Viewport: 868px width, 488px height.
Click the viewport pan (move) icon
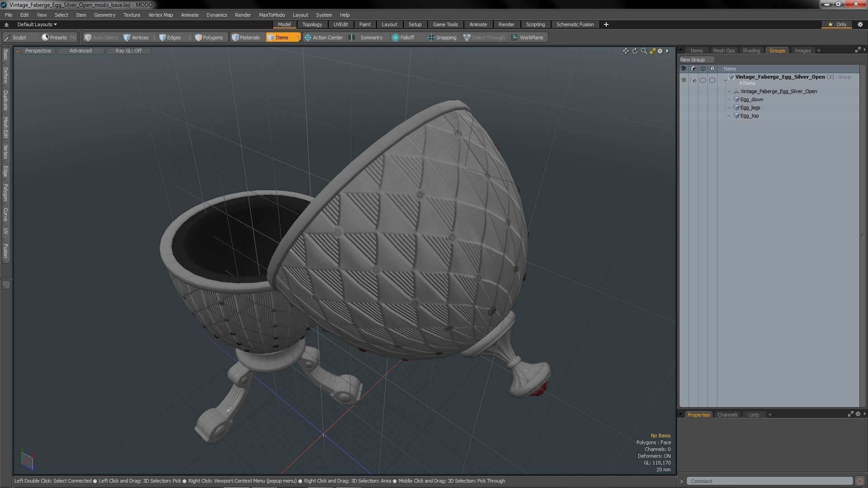click(626, 51)
